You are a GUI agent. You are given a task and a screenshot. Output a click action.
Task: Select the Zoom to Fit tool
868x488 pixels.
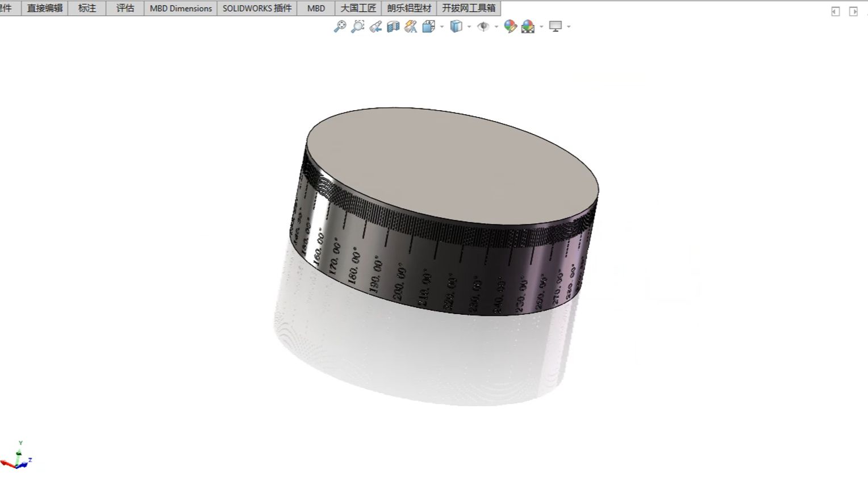click(x=341, y=26)
